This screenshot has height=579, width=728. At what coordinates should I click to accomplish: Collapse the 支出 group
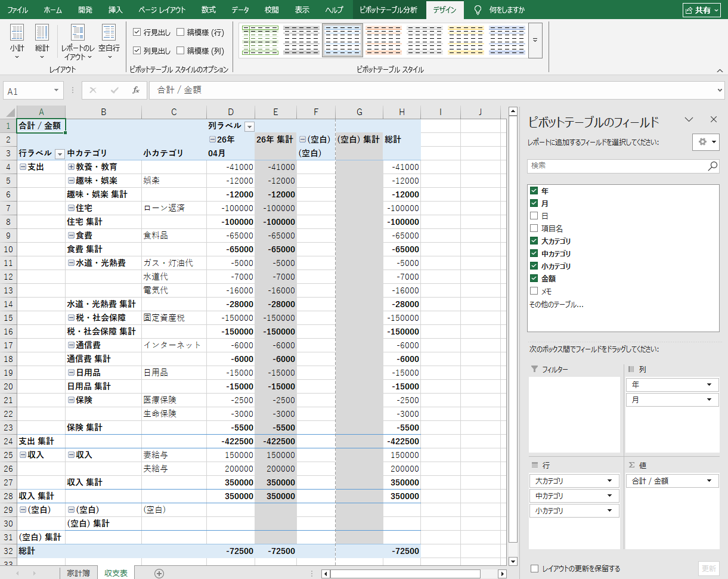tap(23, 167)
